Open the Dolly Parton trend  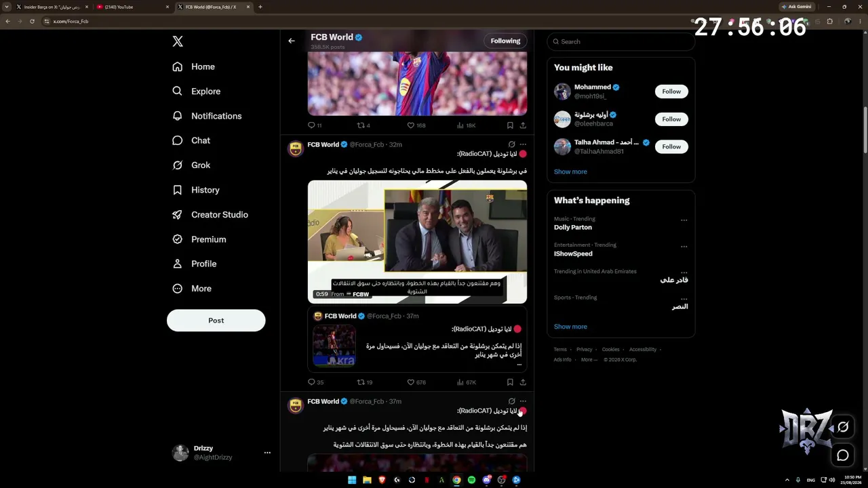573,228
